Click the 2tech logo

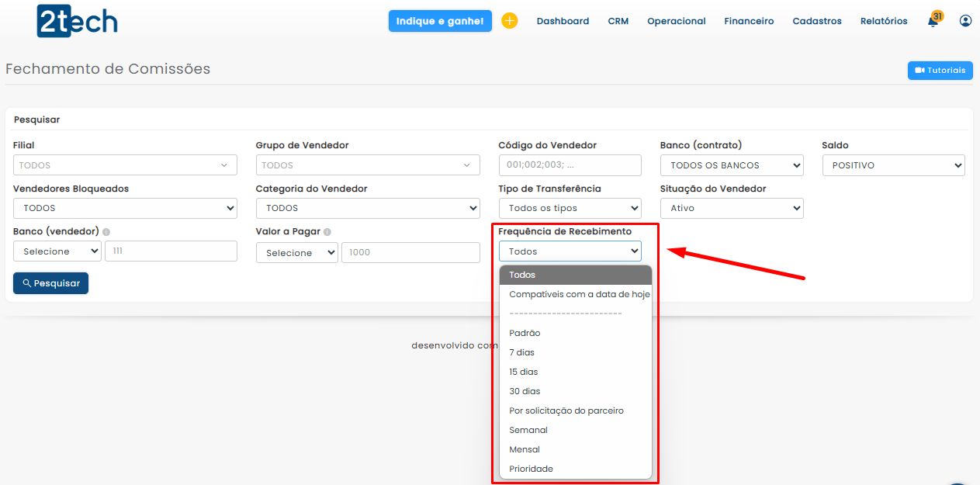(x=77, y=22)
